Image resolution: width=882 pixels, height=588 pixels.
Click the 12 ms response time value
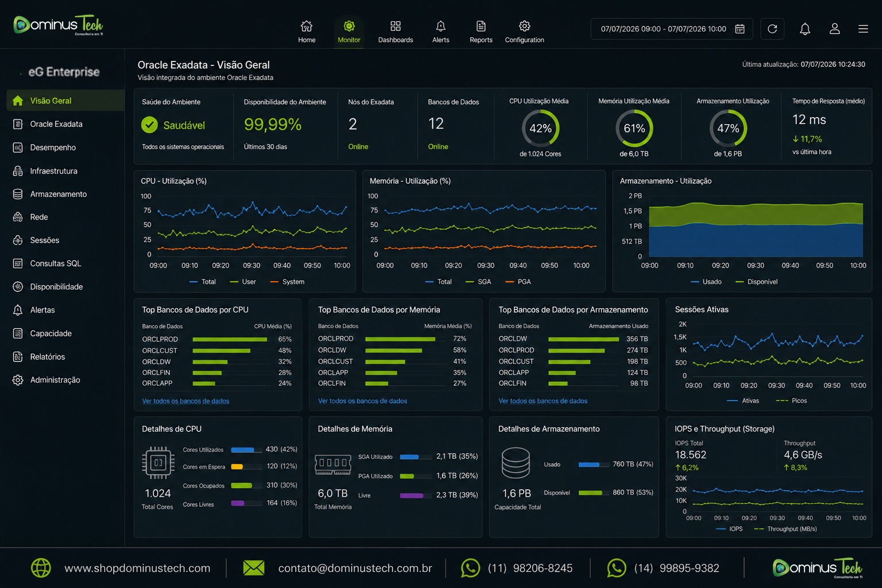(x=809, y=119)
